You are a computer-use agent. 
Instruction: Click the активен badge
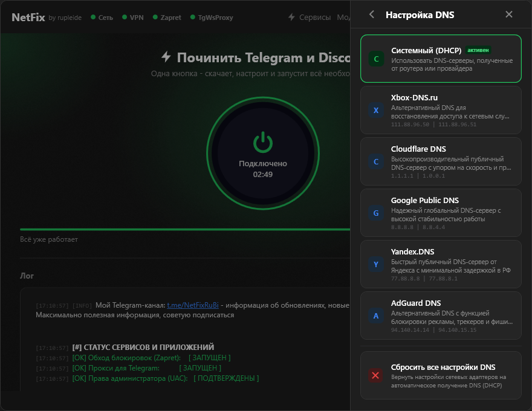[478, 50]
